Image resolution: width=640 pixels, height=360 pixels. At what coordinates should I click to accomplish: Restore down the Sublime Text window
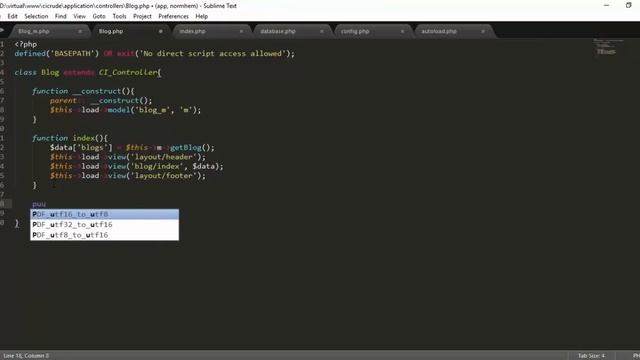pos(629,5)
